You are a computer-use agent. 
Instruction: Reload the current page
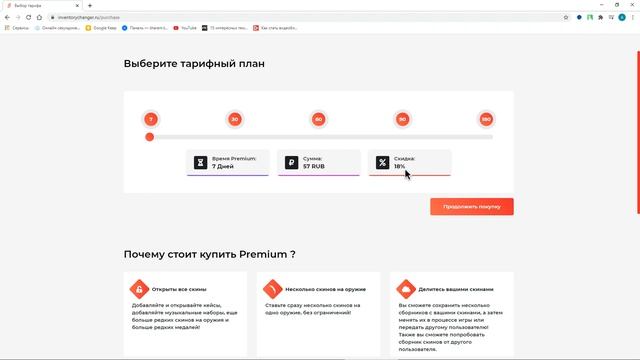point(29,17)
